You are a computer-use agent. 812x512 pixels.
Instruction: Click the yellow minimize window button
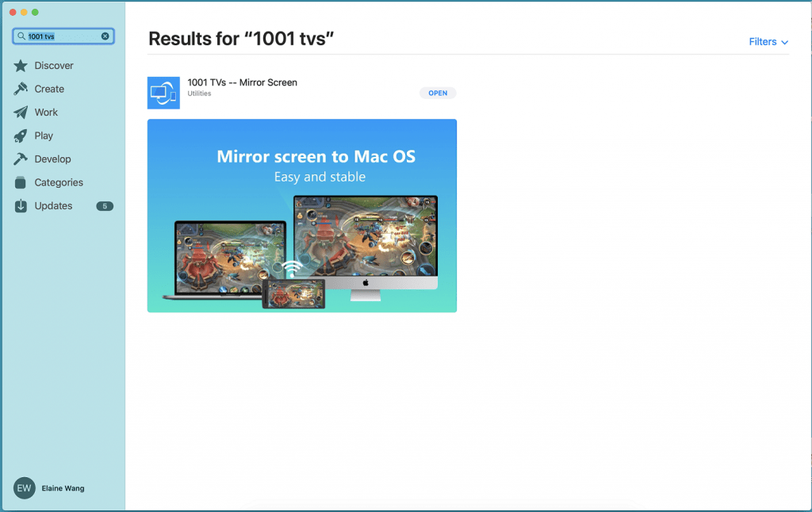pos(24,12)
